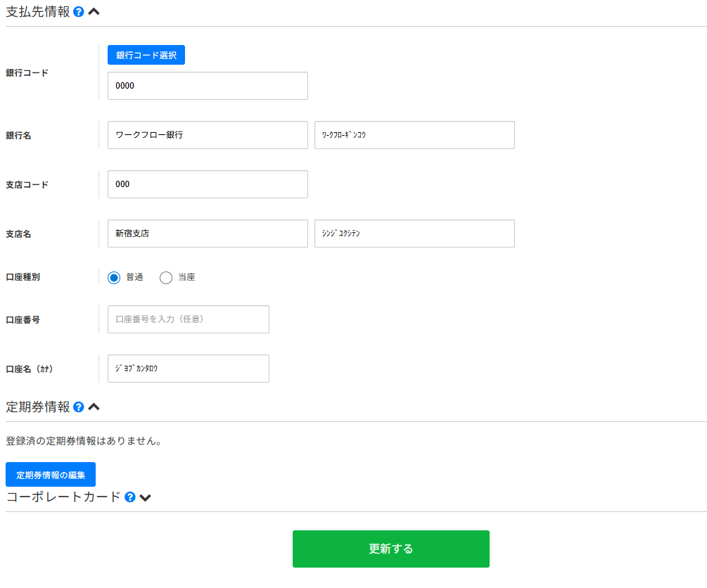
Task: Click the bank code field showing 0000
Action: coord(207,85)
